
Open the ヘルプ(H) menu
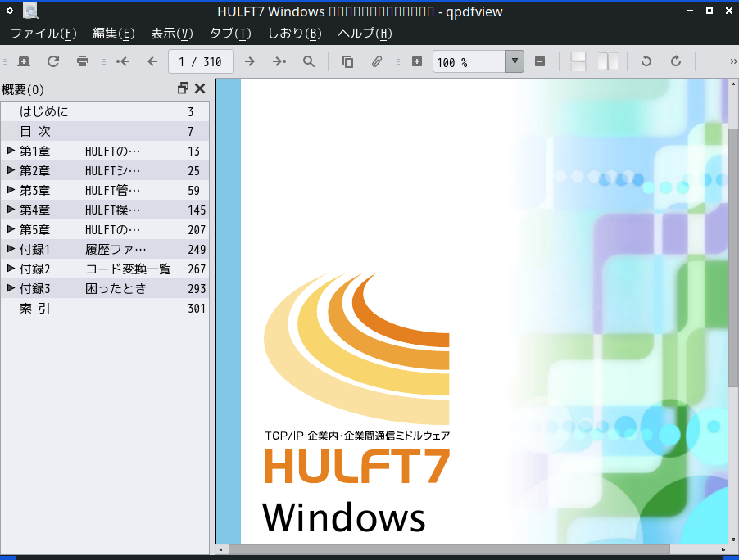(365, 34)
